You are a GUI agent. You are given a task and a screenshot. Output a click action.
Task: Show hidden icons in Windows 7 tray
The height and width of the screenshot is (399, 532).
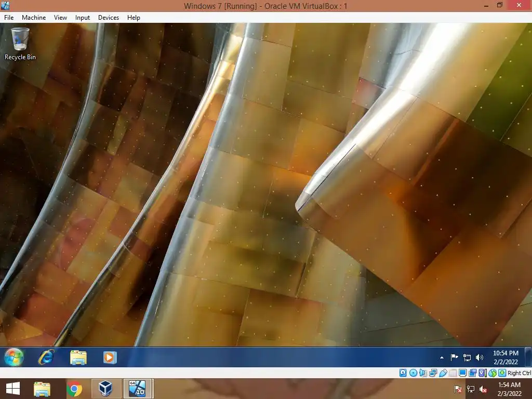tap(442, 357)
